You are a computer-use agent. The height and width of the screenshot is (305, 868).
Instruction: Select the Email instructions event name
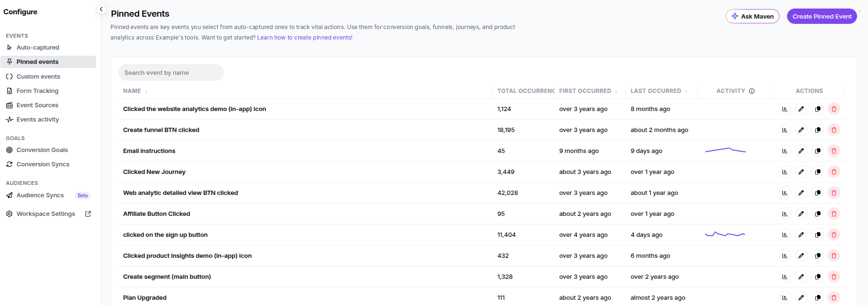149,151
